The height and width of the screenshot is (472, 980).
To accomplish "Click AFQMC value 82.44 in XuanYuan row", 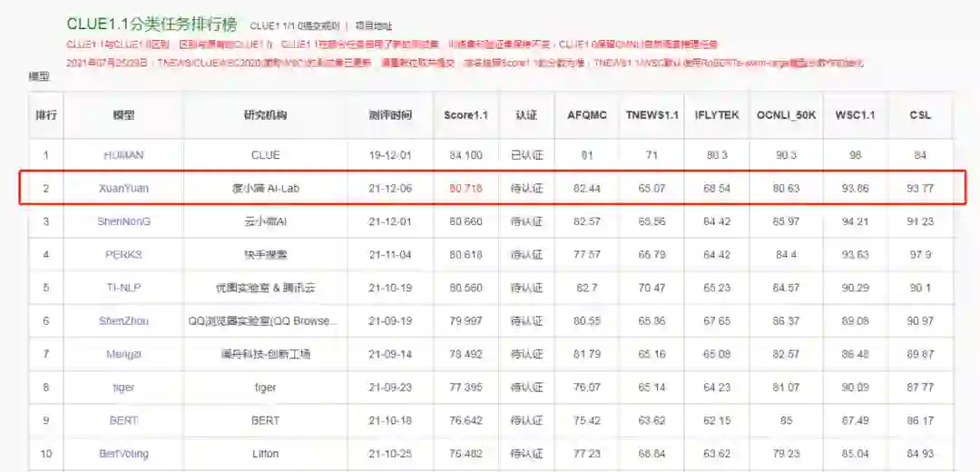I will [x=587, y=188].
